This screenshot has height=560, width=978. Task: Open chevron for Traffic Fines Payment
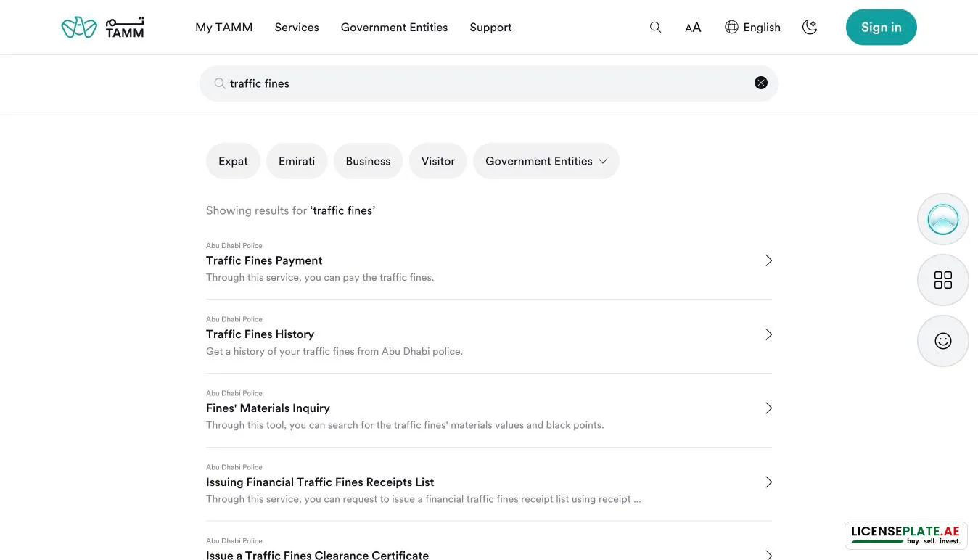point(768,260)
